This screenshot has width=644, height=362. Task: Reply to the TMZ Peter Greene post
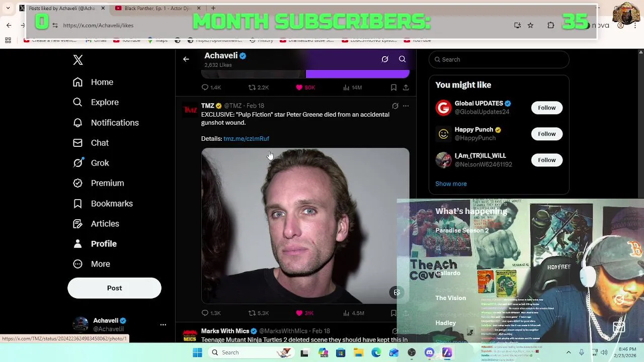211,313
